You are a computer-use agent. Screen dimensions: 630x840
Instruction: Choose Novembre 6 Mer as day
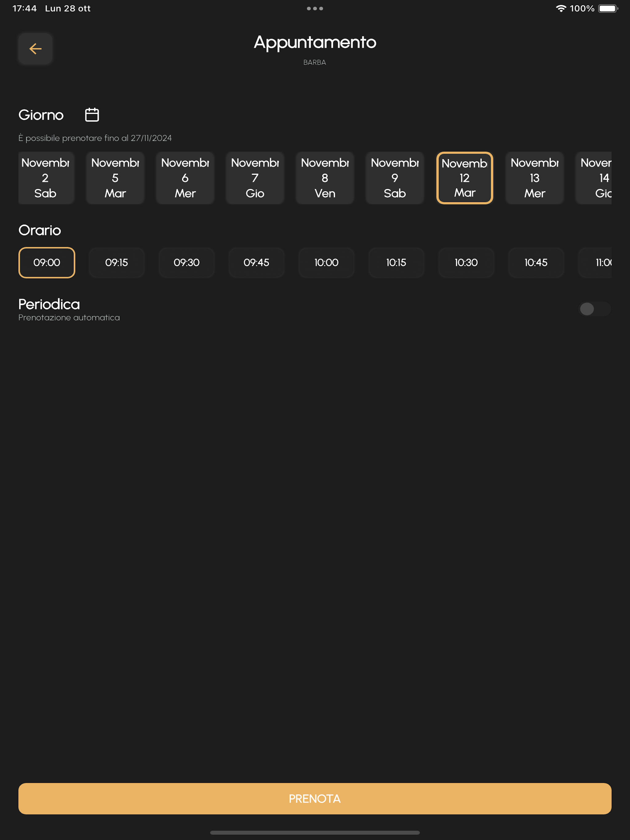tap(185, 178)
